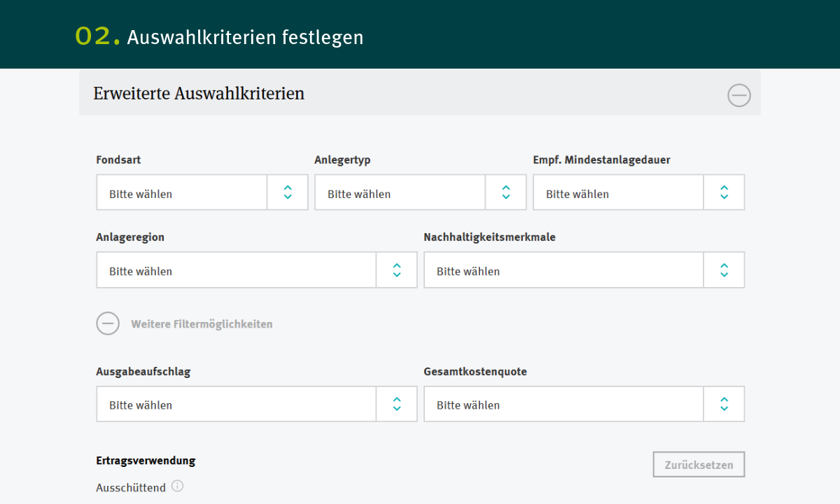Image resolution: width=840 pixels, height=504 pixels.
Task: Click the Weitere Filtermöglichkeiten text label
Action: [202, 324]
